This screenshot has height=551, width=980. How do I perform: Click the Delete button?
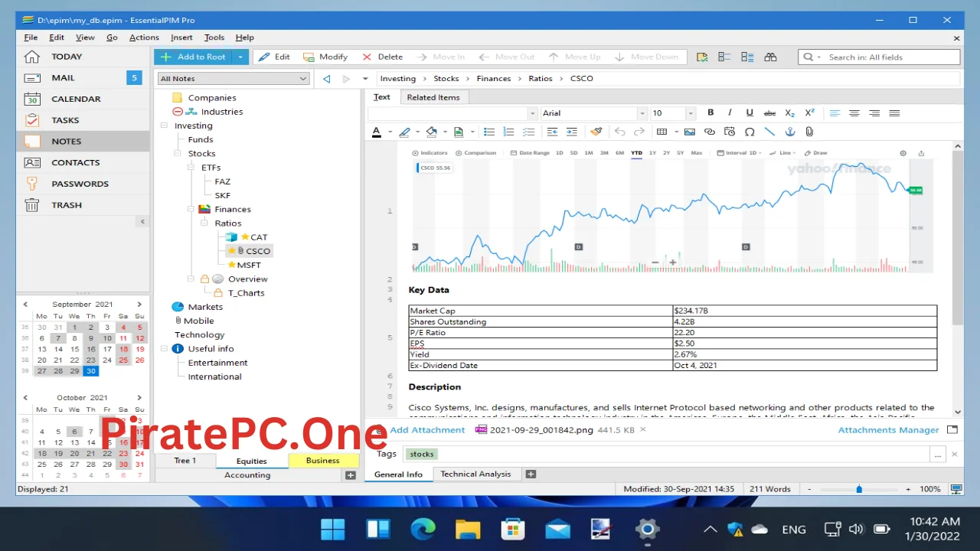(382, 57)
